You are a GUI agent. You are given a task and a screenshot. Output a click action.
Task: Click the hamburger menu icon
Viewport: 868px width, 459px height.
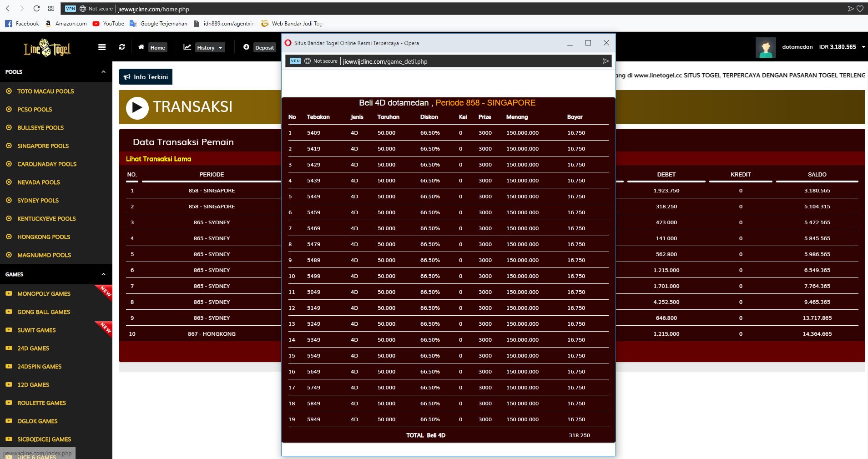point(102,47)
